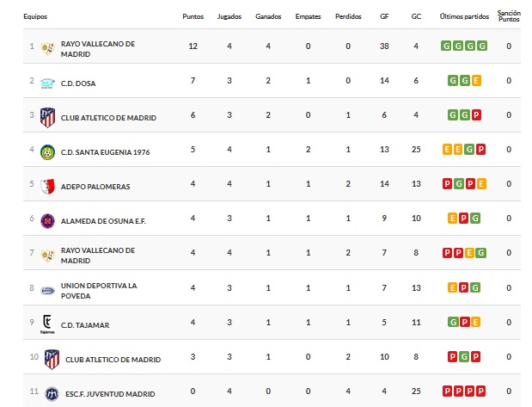Click the crest of first-ranked Rayo Vallecano
Screen dimensions: 532x407
pyautogui.click(x=47, y=47)
